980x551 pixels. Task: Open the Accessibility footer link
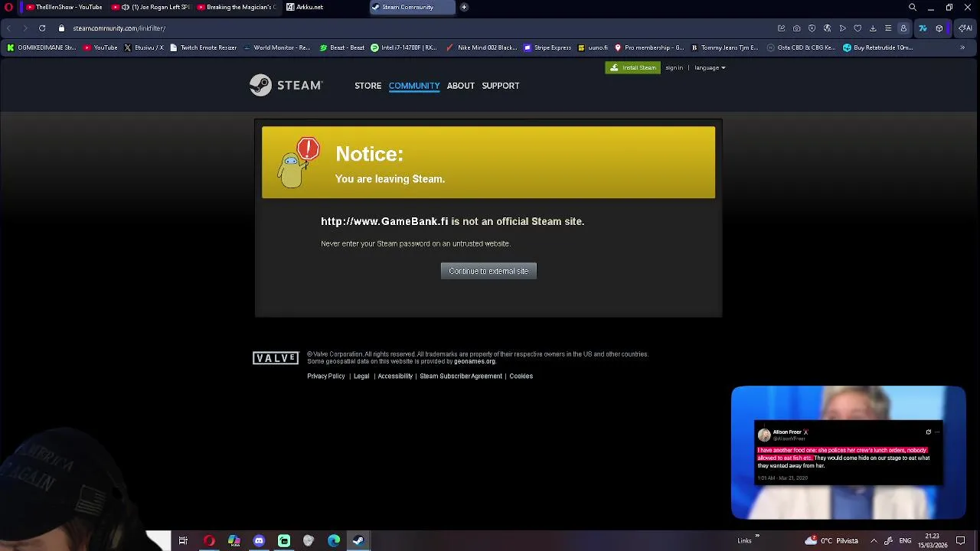(x=395, y=376)
